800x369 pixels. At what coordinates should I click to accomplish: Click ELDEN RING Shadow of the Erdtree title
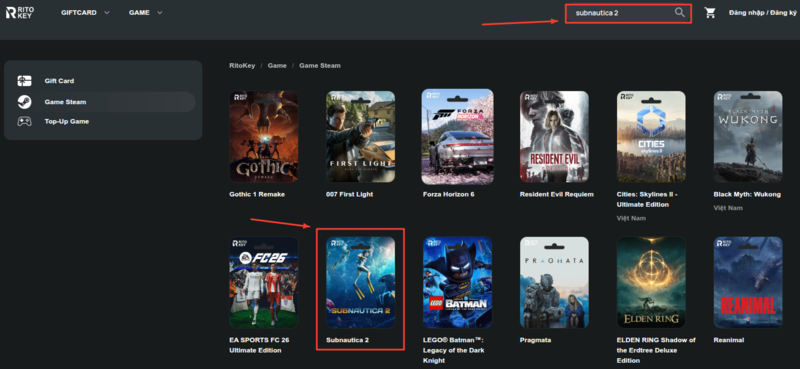[x=656, y=350]
